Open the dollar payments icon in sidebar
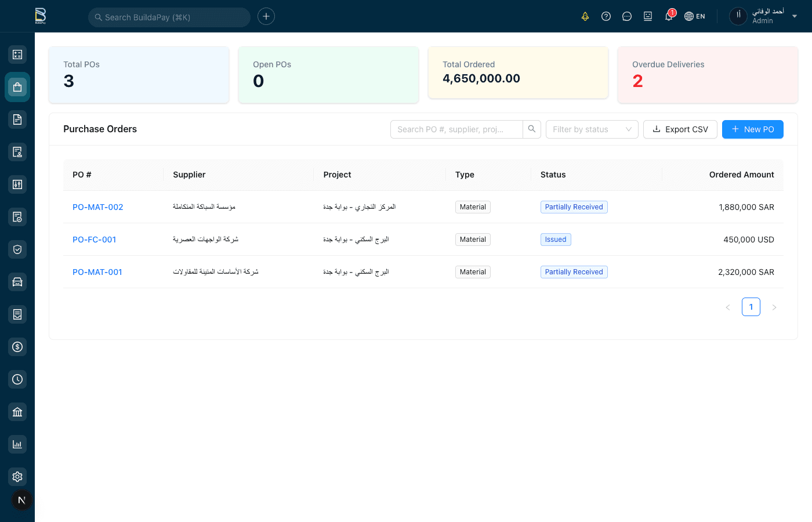812x522 pixels. 17,347
